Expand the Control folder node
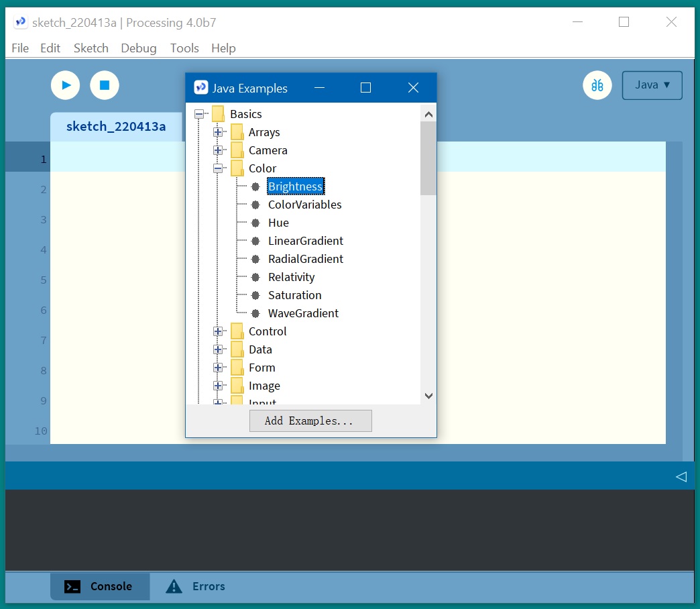This screenshot has height=609, width=700. (x=218, y=331)
